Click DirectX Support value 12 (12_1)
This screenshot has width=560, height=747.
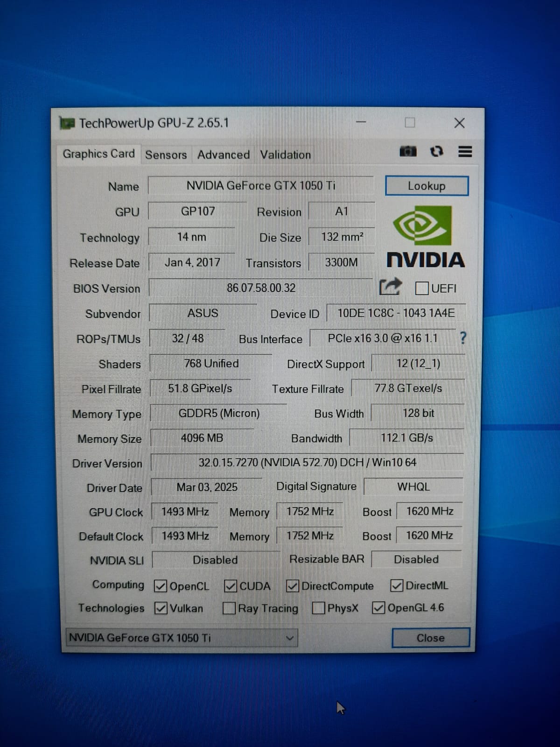click(418, 363)
